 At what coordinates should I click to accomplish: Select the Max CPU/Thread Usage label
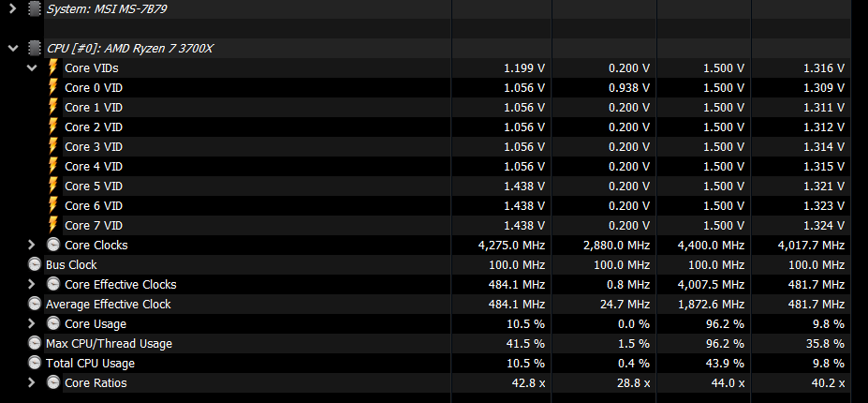click(x=109, y=344)
